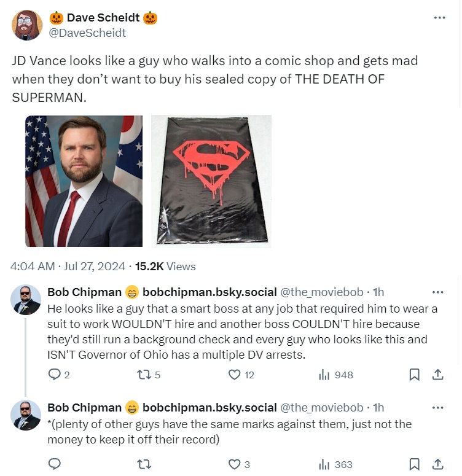Repost the second Bob Chipman reply
462x476 pixels.
tap(143, 464)
